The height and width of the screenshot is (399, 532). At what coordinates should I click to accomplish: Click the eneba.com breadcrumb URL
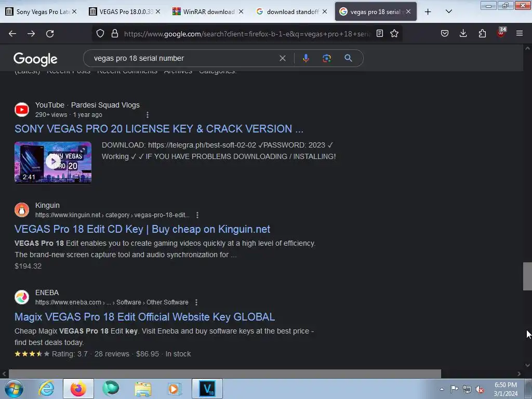[112, 302]
